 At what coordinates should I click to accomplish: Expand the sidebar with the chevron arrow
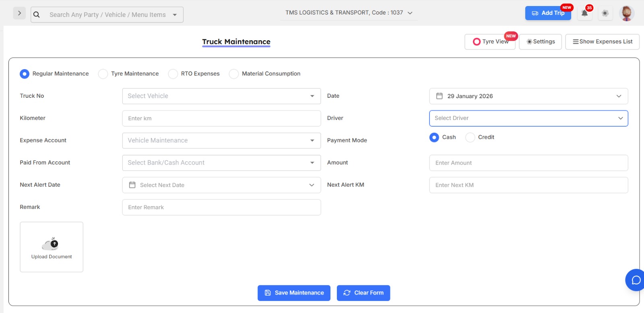point(19,13)
